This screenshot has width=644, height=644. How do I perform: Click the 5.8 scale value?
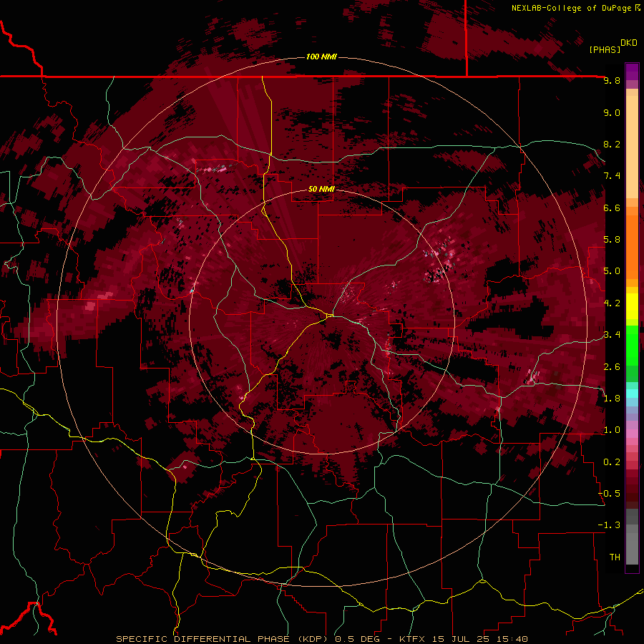pyautogui.click(x=612, y=240)
